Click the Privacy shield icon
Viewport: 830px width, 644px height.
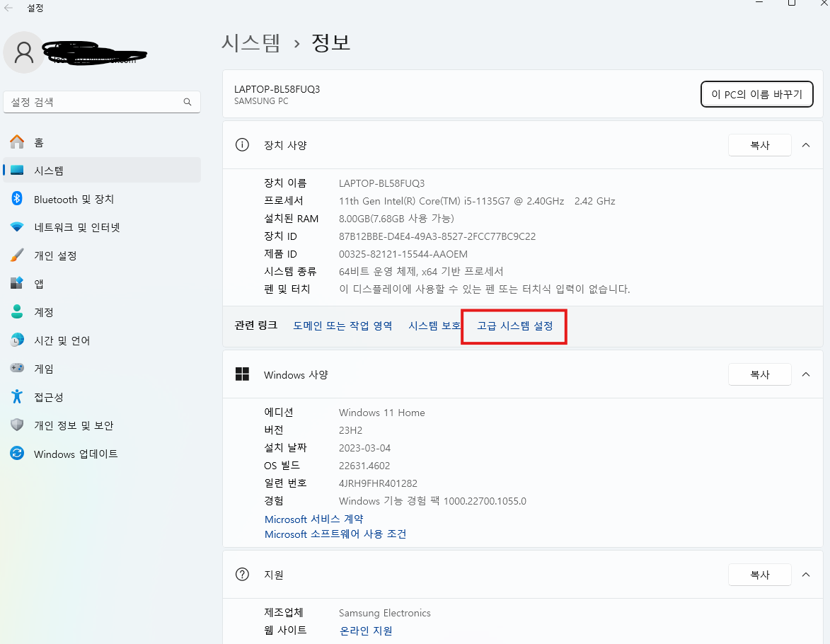click(x=17, y=425)
